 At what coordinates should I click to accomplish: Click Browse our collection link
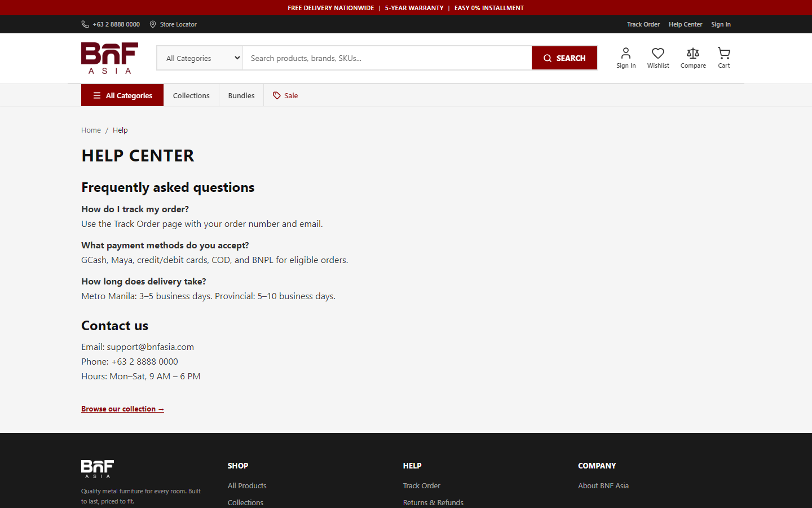pyautogui.click(x=122, y=409)
